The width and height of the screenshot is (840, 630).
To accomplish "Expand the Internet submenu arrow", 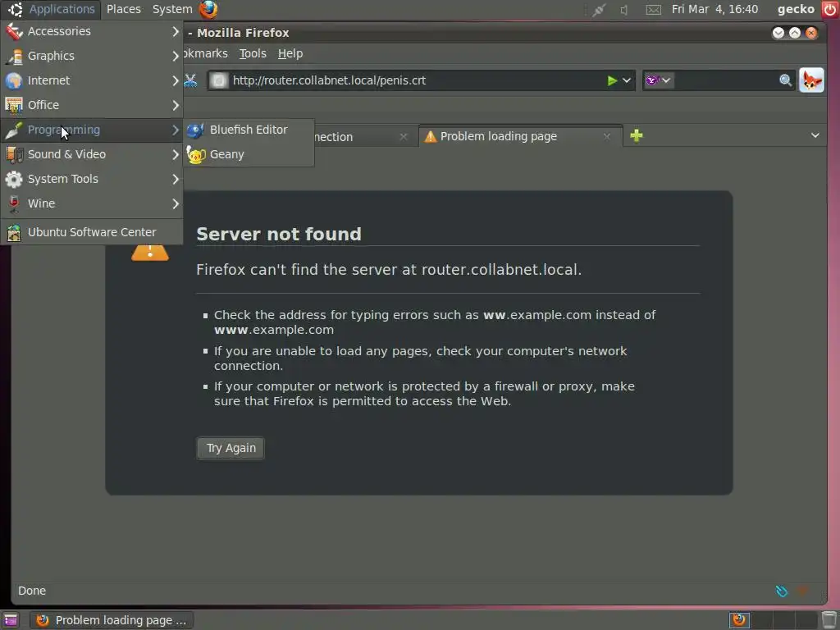I will click(176, 80).
